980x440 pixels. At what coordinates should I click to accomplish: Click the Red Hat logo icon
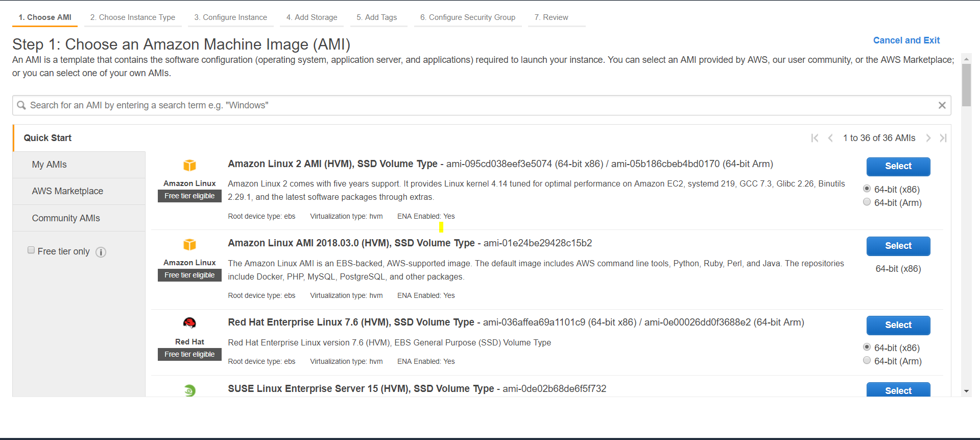(x=189, y=323)
